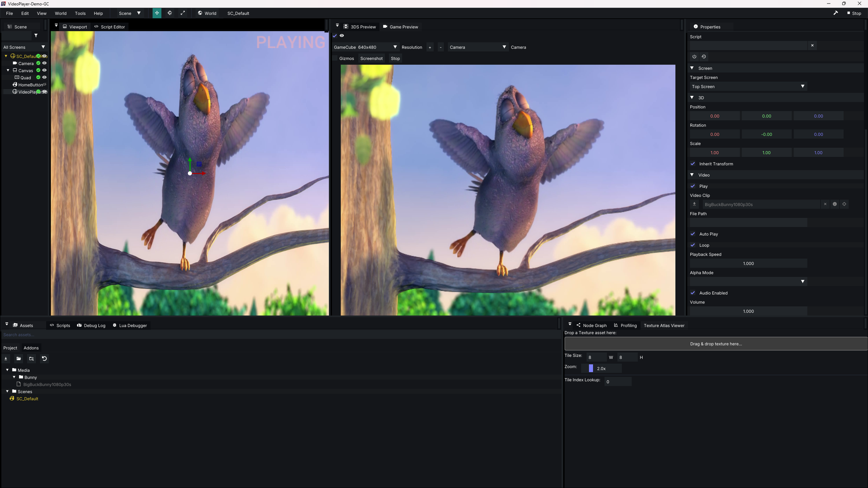Click the Screenshot button
Screen dimensions: 868x488
coord(371,58)
